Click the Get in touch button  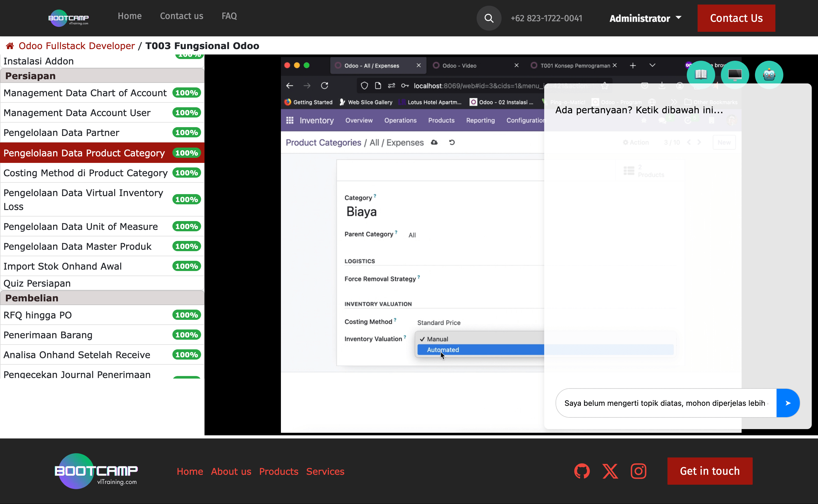click(x=710, y=471)
